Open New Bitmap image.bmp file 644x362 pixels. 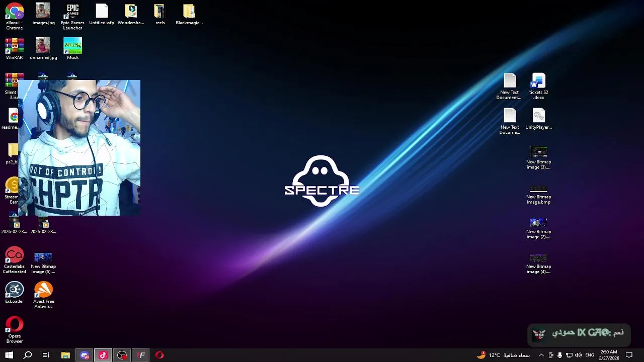(538, 194)
